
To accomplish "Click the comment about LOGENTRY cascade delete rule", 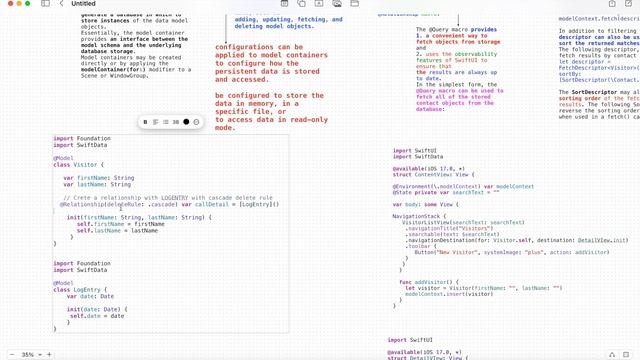I will tap(168, 198).
